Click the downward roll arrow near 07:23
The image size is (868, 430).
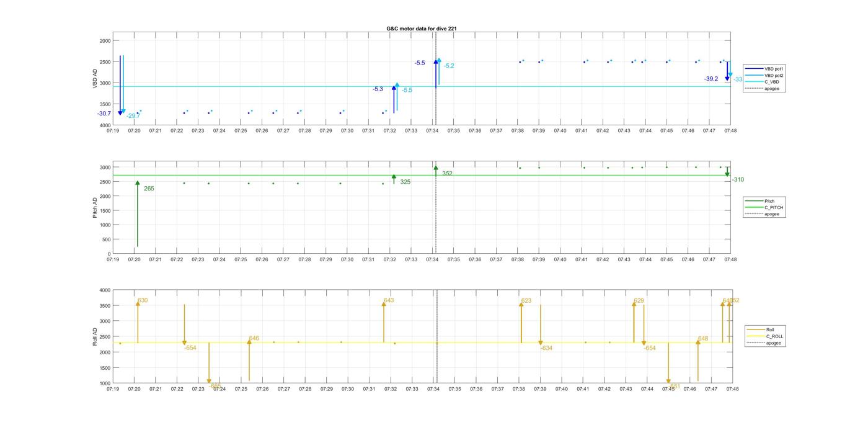pyautogui.click(x=209, y=363)
